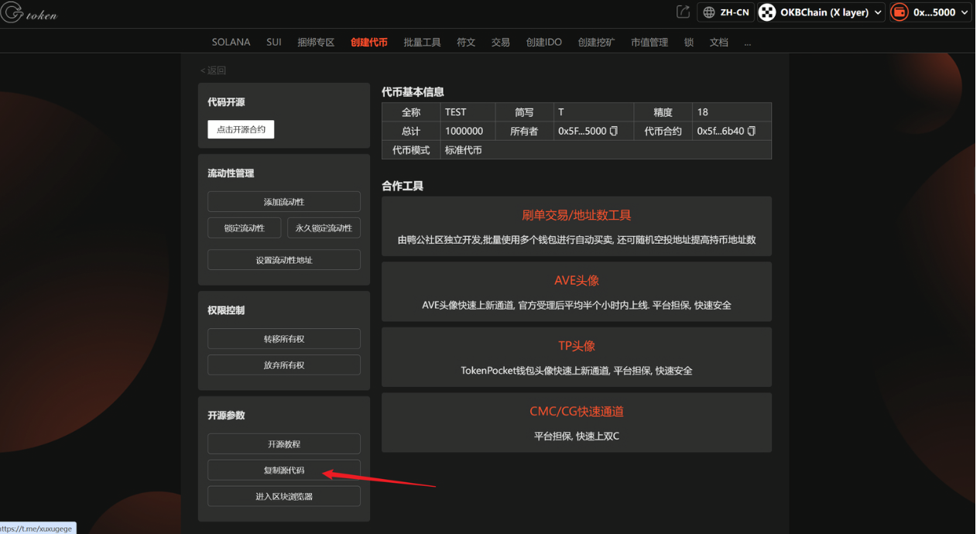Copy the owner address 0x5F...5000

coord(614,132)
